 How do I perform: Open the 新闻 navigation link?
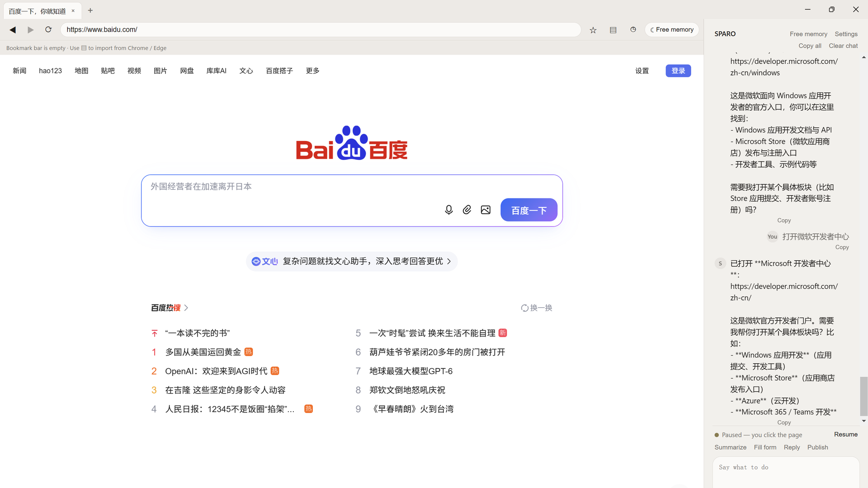tap(19, 71)
